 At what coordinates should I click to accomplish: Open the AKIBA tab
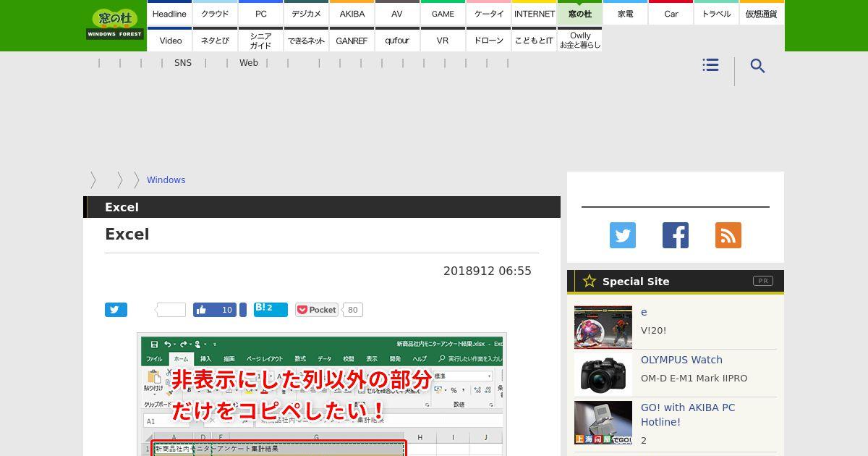point(352,13)
